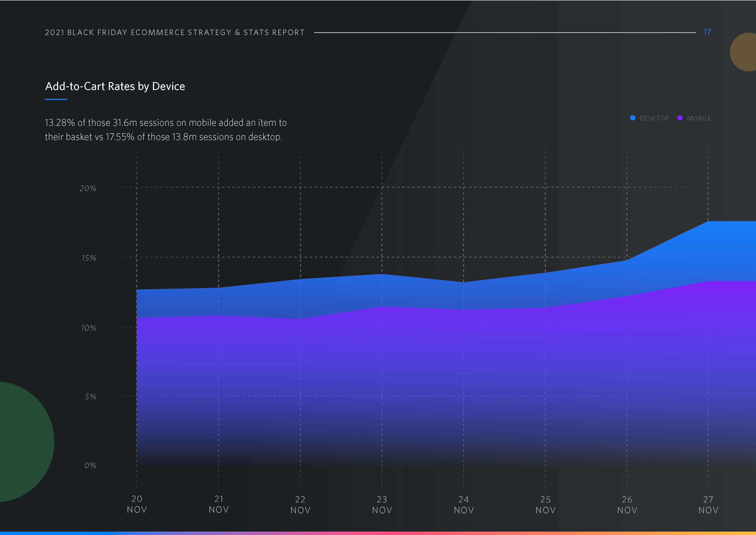Click the green circle decoration
The width and height of the screenshot is (756, 535).
23,442
